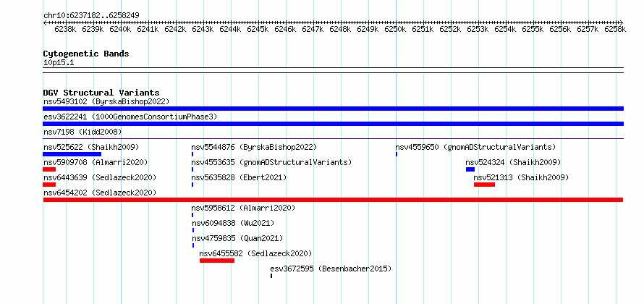644x304 pixels.
Task: Open the nsv5958612 (Almarri2020) label
Action: tap(244, 208)
